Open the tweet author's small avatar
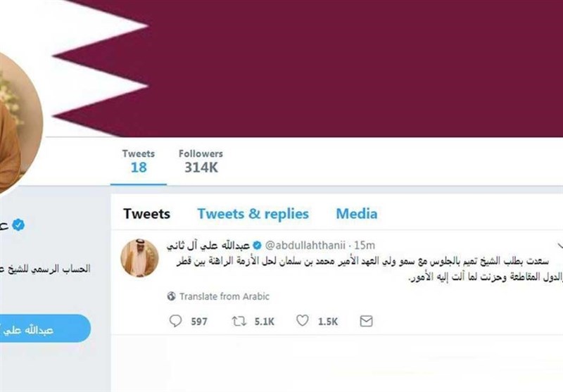Image resolution: width=563 pixels, height=392 pixels. [x=139, y=258]
